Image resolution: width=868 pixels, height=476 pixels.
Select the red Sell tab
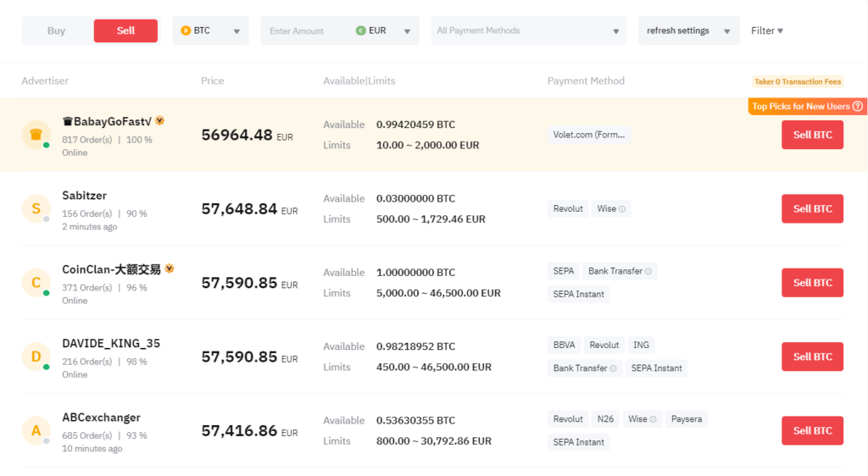[x=125, y=31]
